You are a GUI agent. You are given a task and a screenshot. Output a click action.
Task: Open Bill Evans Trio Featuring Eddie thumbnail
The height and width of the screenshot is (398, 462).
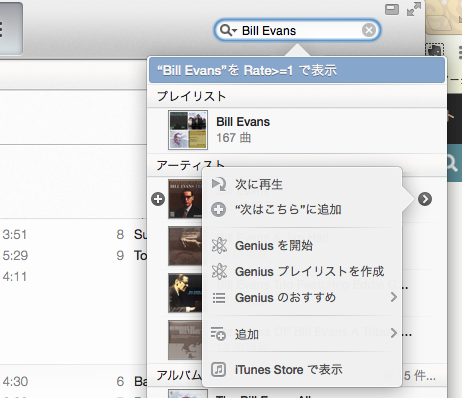point(185,293)
